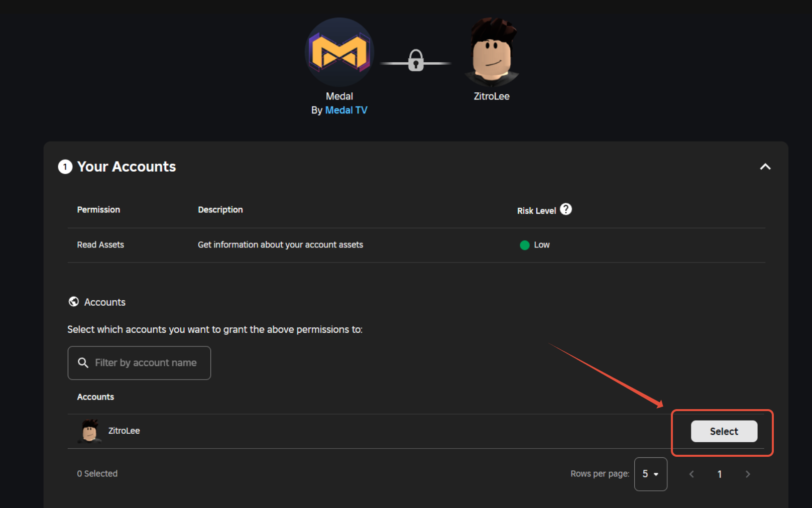Screen dimensions: 812x508
Task: Click the ZitroLee name under top avatar
Action: tap(492, 96)
